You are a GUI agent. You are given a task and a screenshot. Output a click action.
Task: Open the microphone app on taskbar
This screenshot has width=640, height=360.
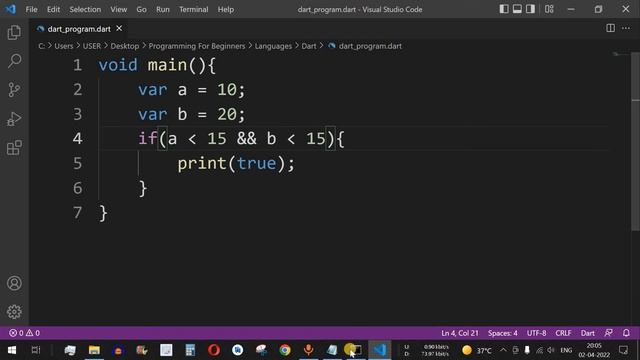point(309,350)
